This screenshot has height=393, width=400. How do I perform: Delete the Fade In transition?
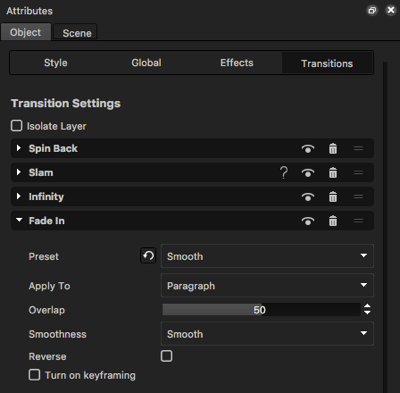[x=333, y=221]
